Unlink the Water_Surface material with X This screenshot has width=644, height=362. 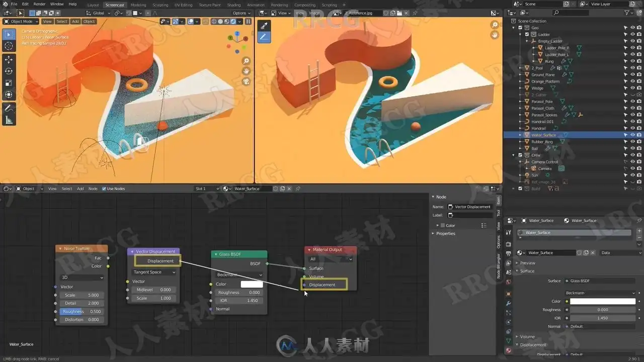coord(593,253)
